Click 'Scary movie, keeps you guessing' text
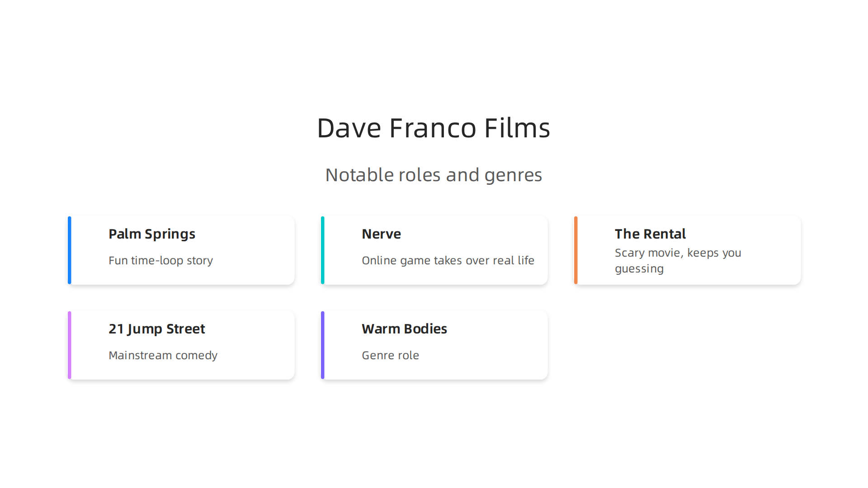This screenshot has height=488, width=868. [x=678, y=261]
